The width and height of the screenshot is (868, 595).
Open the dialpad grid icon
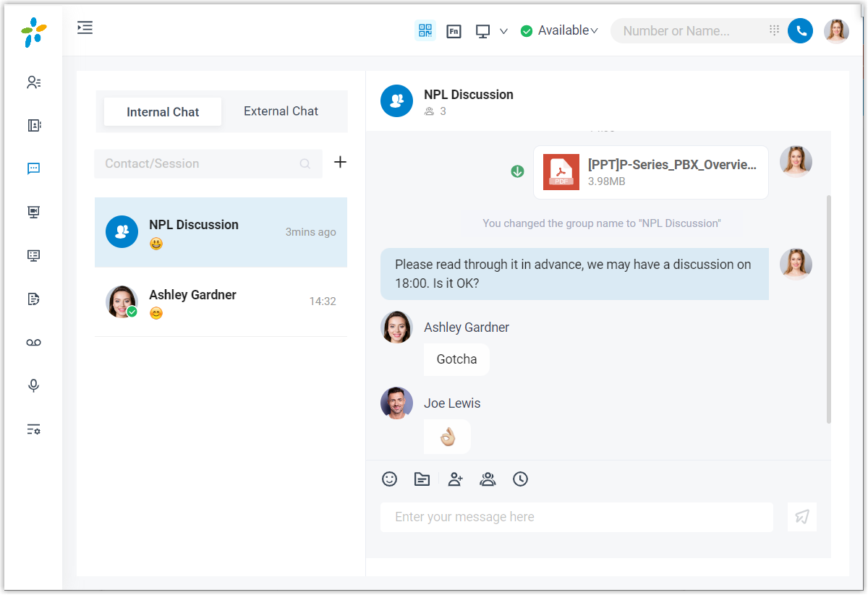coord(774,30)
